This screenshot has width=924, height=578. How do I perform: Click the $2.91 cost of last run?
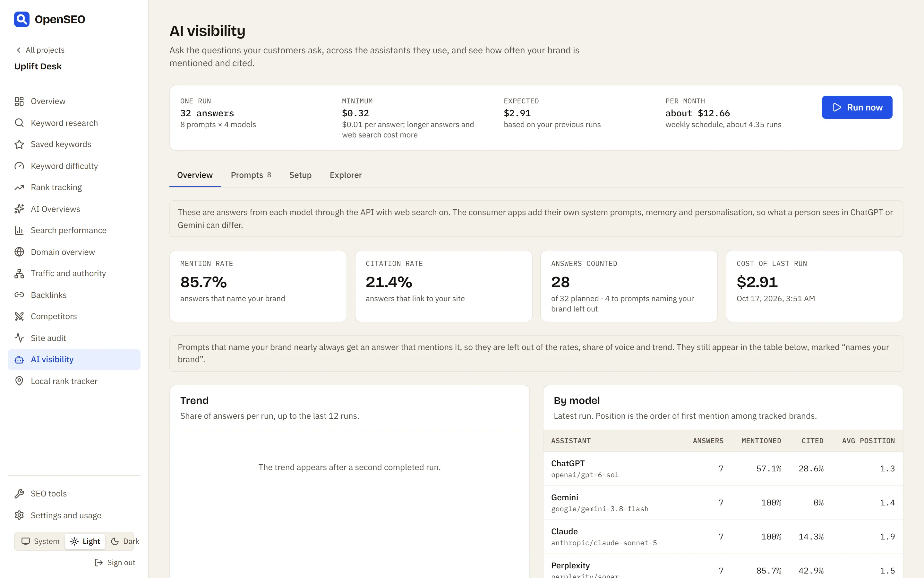[757, 282]
